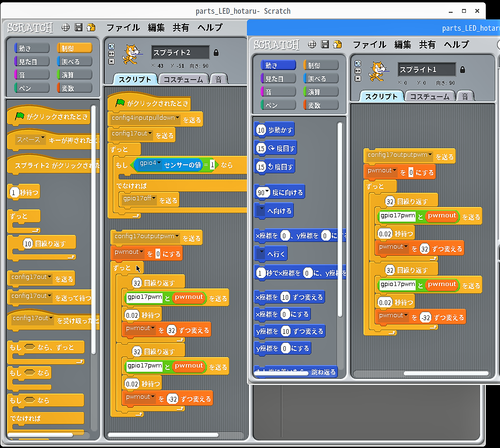Select the 変数 category in right window
The width and height of the screenshot is (500, 448).
[x=321, y=105]
